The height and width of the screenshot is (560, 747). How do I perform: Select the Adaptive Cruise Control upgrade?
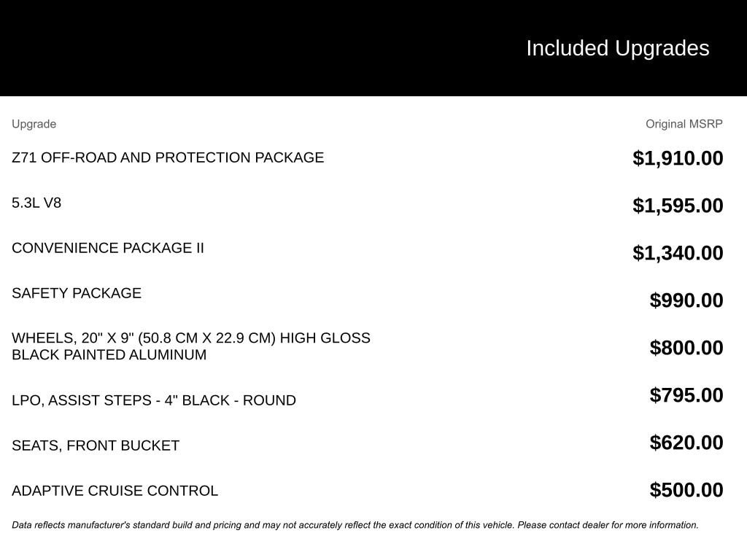115,491
